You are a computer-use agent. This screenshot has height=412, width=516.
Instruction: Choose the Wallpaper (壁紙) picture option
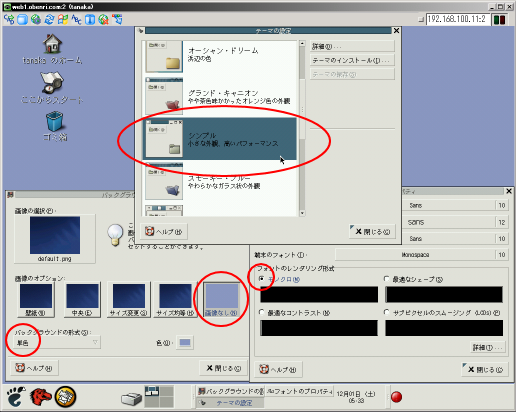[x=36, y=299]
